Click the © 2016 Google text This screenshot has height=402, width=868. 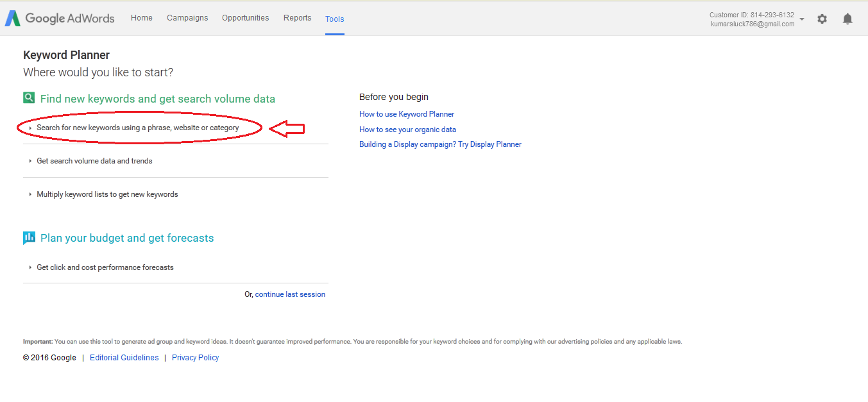click(x=49, y=358)
